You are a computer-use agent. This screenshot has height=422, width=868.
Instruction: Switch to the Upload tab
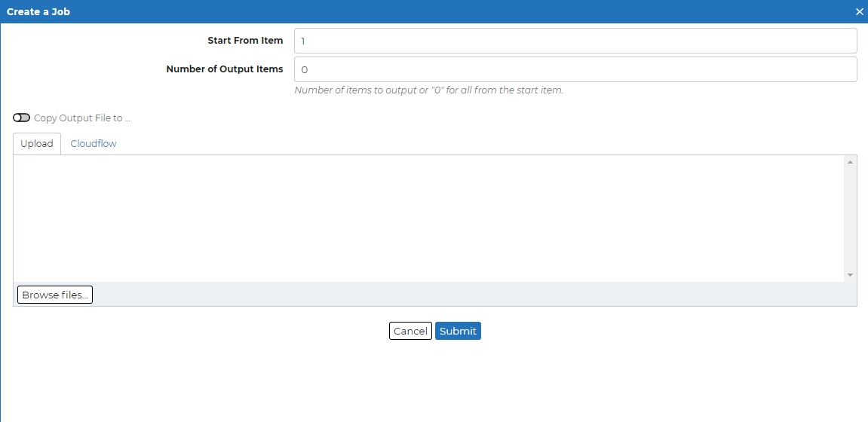[x=36, y=144]
